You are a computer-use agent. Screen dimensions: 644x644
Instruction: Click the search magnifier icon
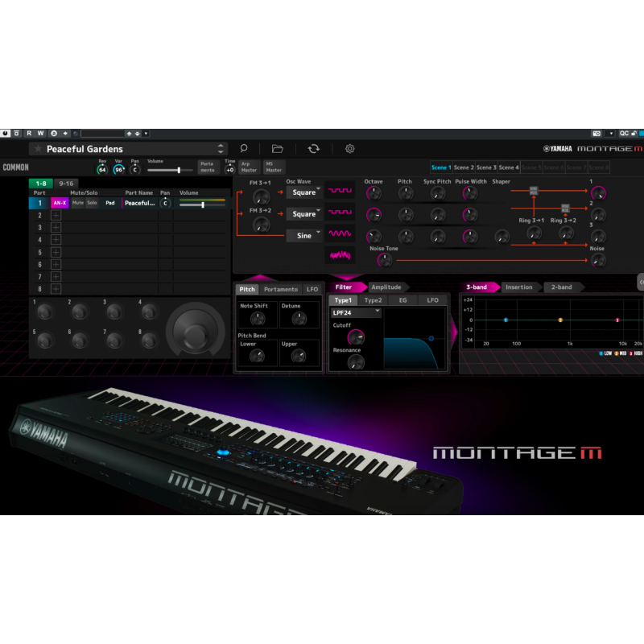[244, 149]
